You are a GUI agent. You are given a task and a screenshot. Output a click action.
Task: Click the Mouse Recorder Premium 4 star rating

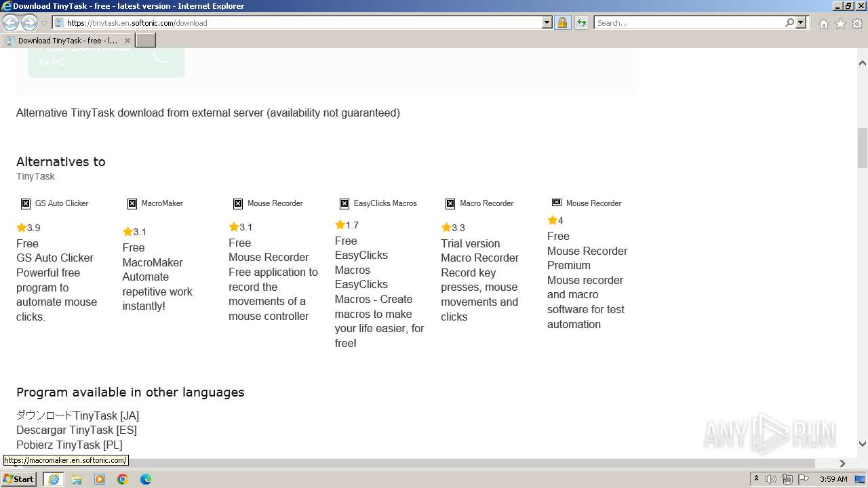[x=555, y=220]
